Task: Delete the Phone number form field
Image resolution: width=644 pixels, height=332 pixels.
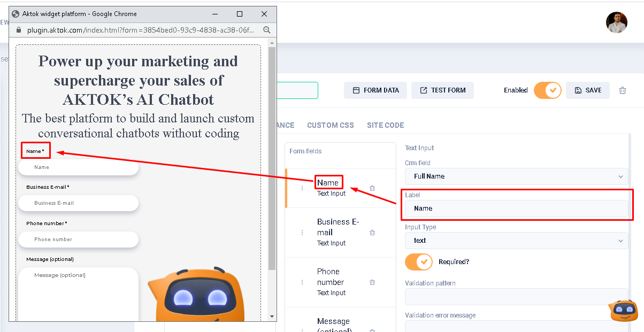Action: (x=372, y=282)
